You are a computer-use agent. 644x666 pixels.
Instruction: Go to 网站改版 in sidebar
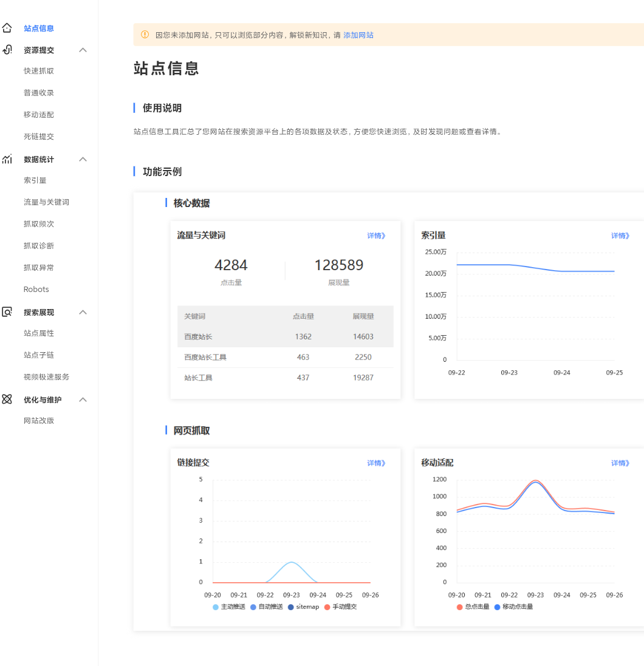click(x=39, y=421)
